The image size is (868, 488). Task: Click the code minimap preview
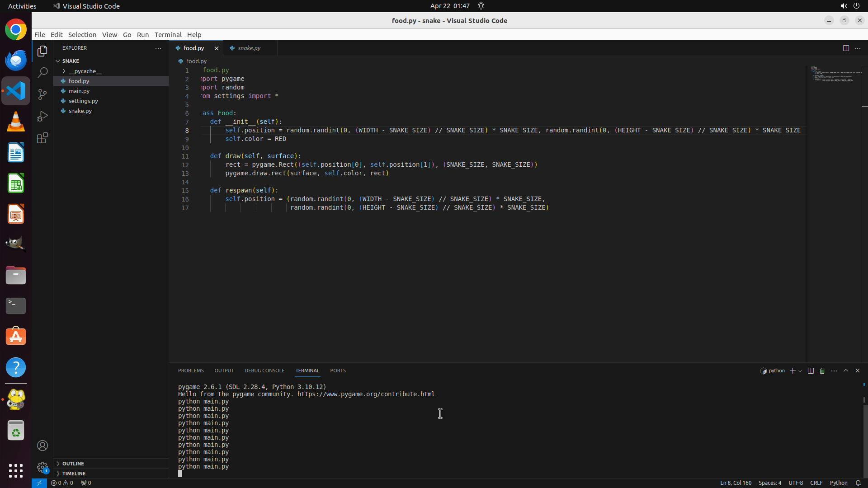(834, 75)
